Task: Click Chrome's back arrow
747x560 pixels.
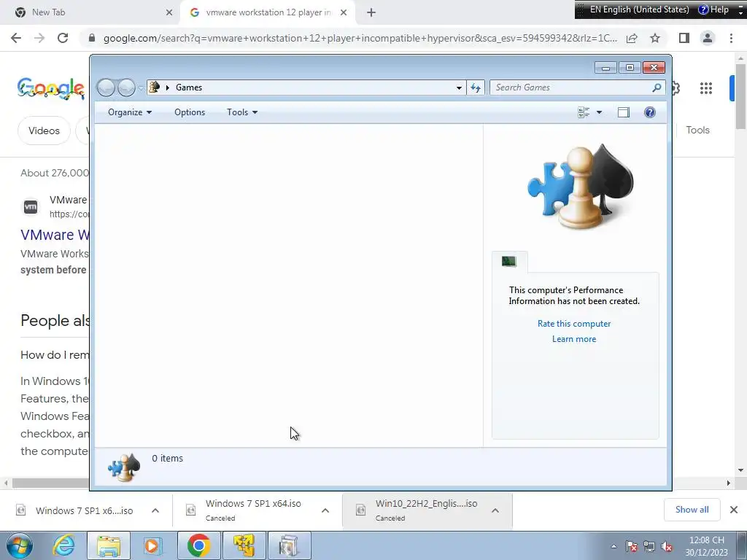Action: (x=16, y=38)
